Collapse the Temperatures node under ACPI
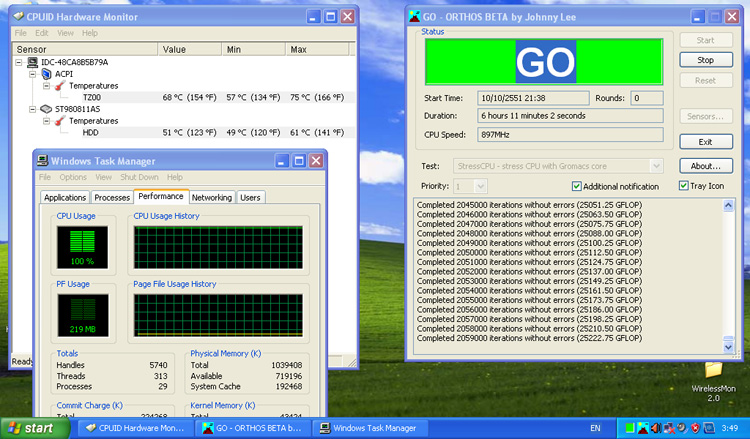750x439 pixels. 46,86
